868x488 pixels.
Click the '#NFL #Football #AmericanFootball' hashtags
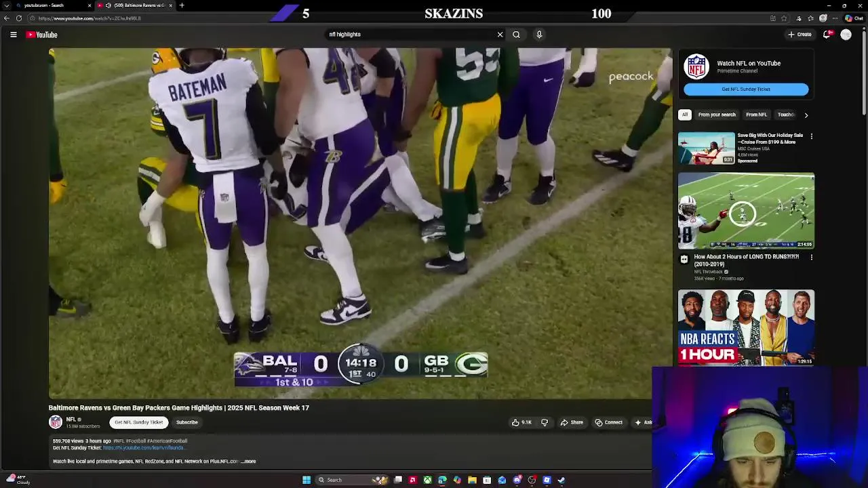pyautogui.click(x=150, y=441)
